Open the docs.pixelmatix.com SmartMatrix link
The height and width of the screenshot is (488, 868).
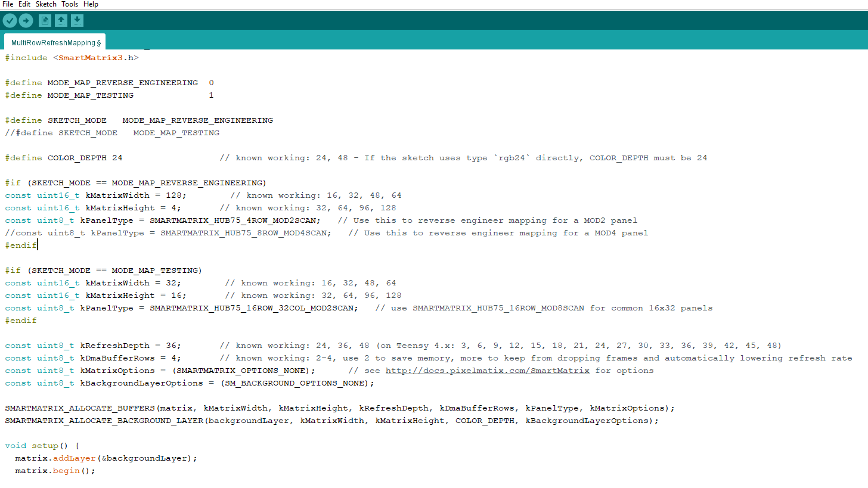pos(487,370)
